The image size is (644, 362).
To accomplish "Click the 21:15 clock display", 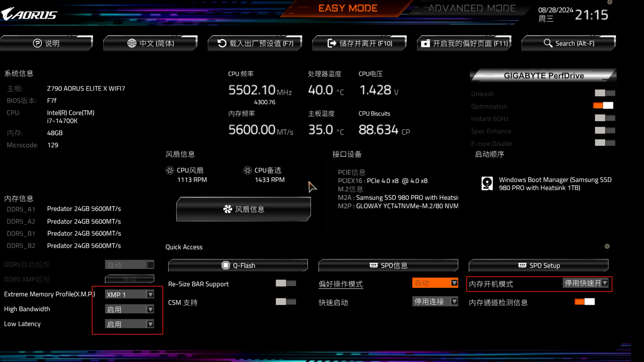I will coord(591,15).
